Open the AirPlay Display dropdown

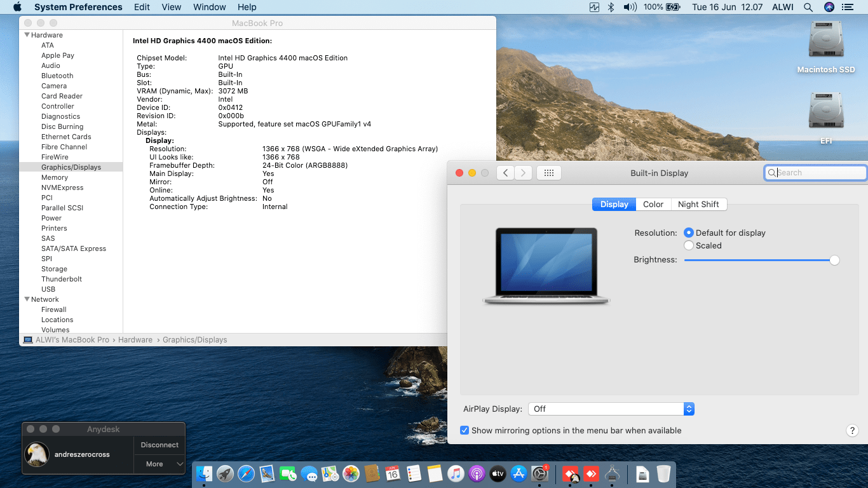[611, 409]
